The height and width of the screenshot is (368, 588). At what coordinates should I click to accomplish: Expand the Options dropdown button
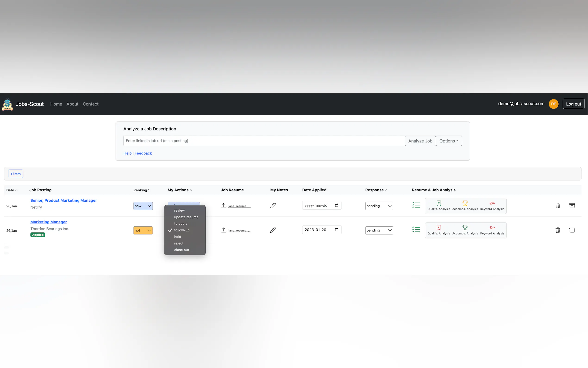(448, 141)
